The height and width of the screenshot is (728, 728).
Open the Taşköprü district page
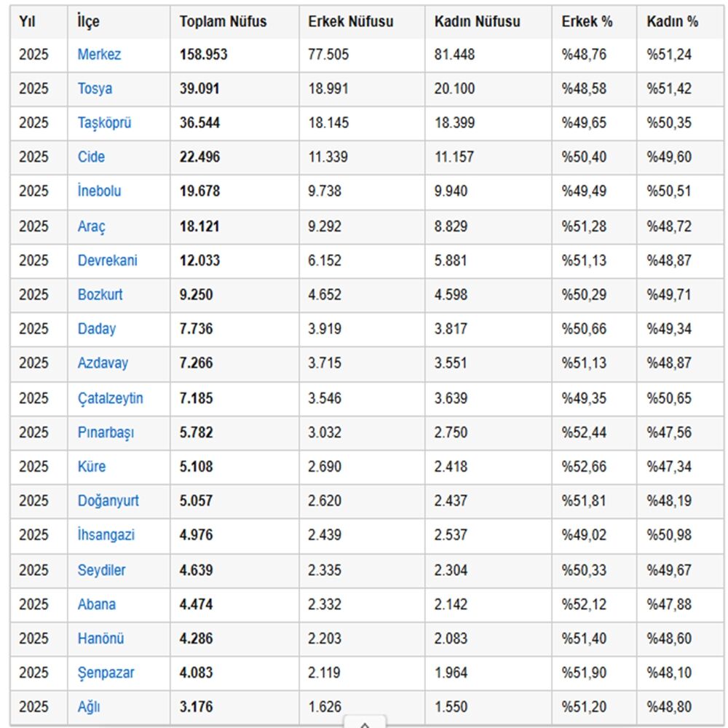click(x=104, y=123)
